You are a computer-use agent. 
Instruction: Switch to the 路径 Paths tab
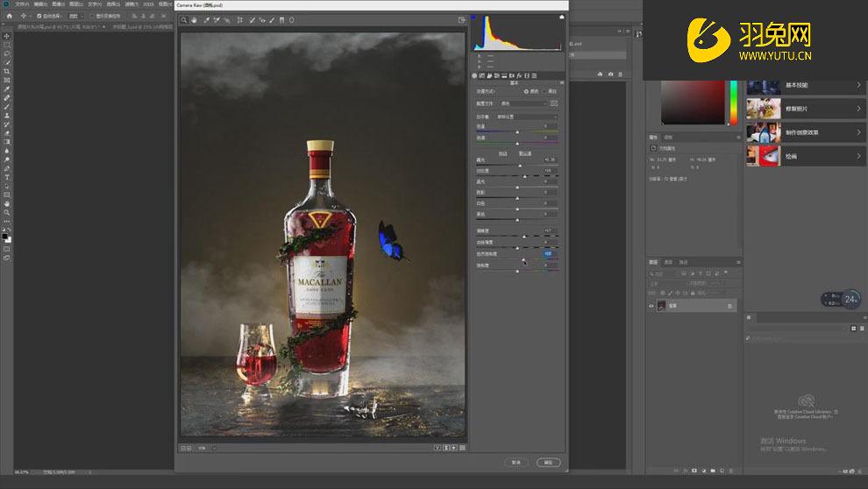pos(684,262)
